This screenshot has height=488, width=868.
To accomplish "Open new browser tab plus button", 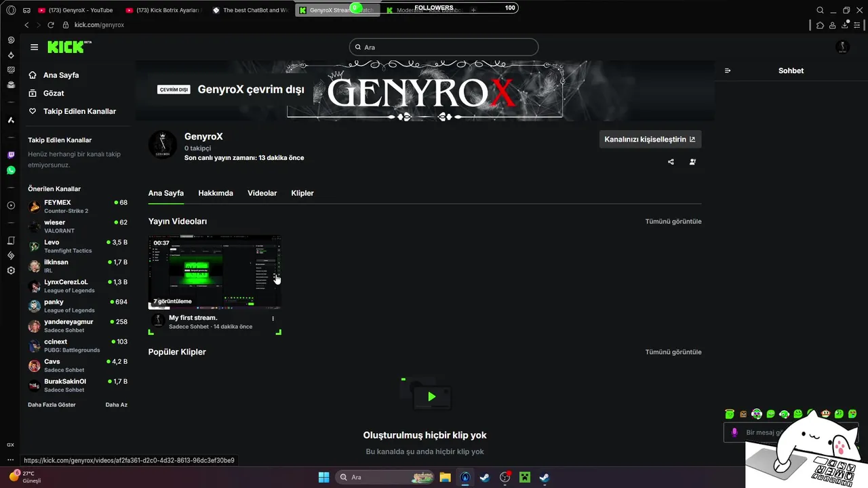I will pos(473,10).
